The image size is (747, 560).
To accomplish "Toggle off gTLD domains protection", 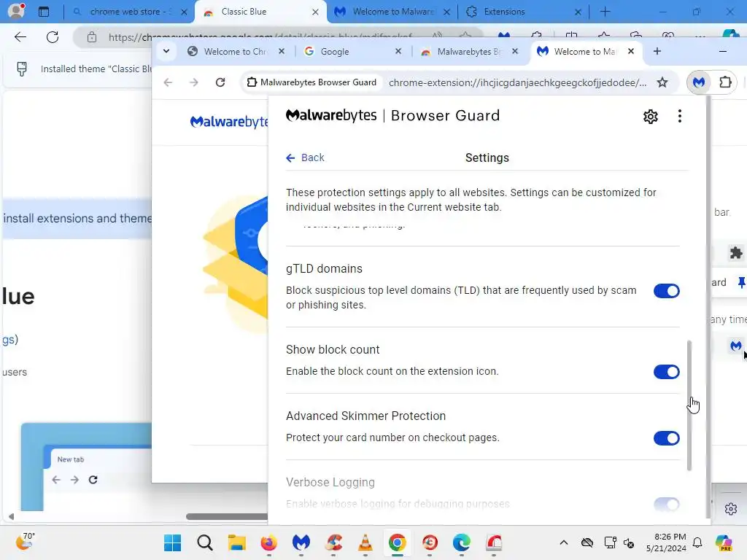I will [x=666, y=291].
